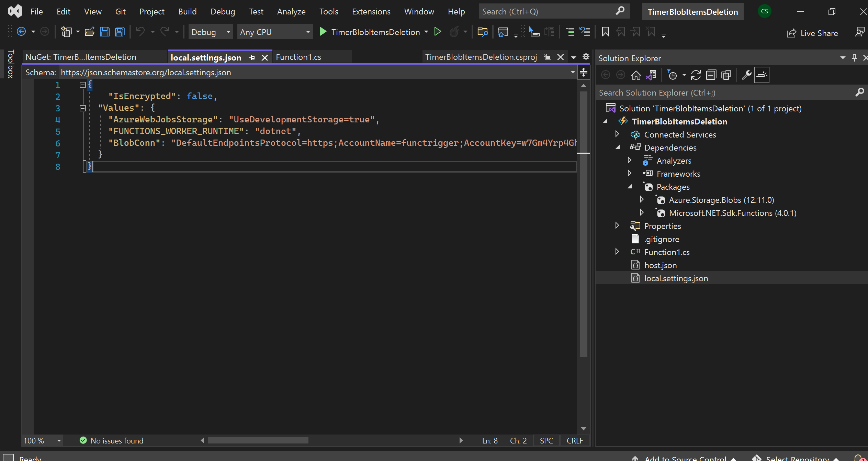
Task: Click the vertical editor scrollbar thumb
Action: pyautogui.click(x=583, y=223)
